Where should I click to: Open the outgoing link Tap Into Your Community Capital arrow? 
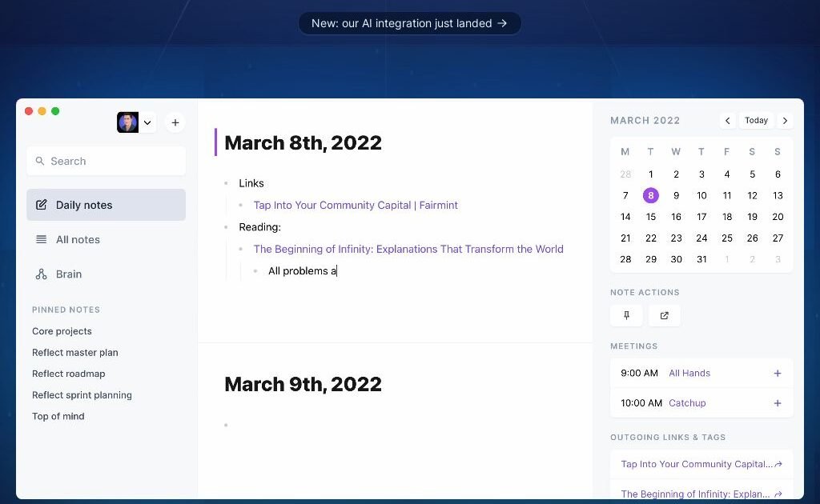778,464
